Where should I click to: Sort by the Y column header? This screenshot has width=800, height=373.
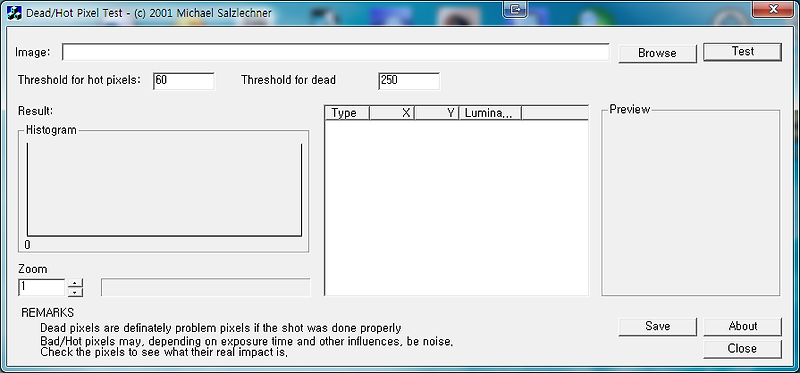tap(437, 113)
